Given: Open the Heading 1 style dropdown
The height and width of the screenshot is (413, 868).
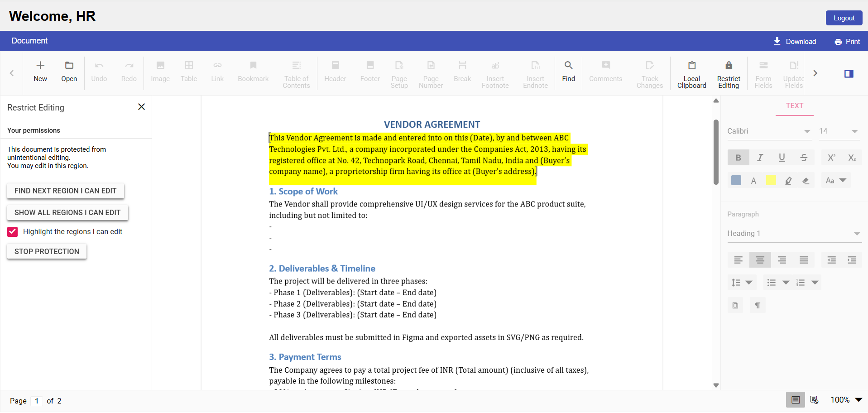Looking at the screenshot, I should (856, 234).
